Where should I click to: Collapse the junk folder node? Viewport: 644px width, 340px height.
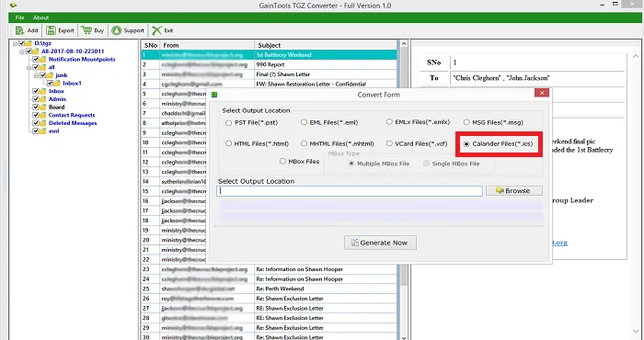pyautogui.click(x=36, y=75)
